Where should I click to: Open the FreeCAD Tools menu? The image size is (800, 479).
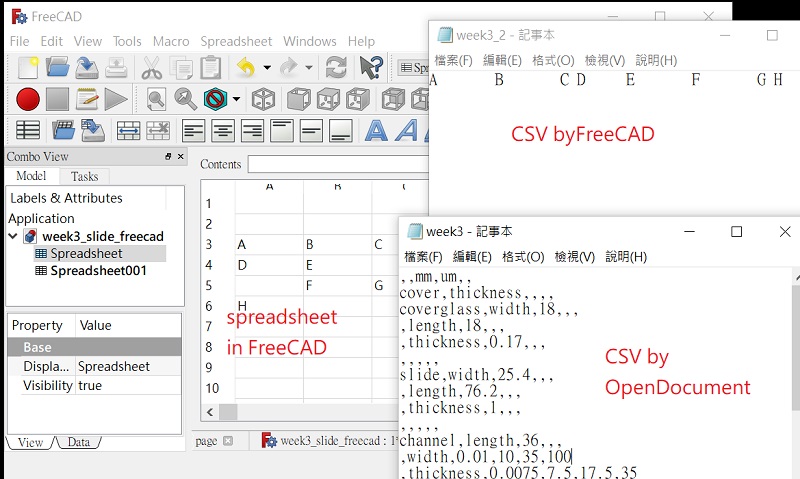127,41
